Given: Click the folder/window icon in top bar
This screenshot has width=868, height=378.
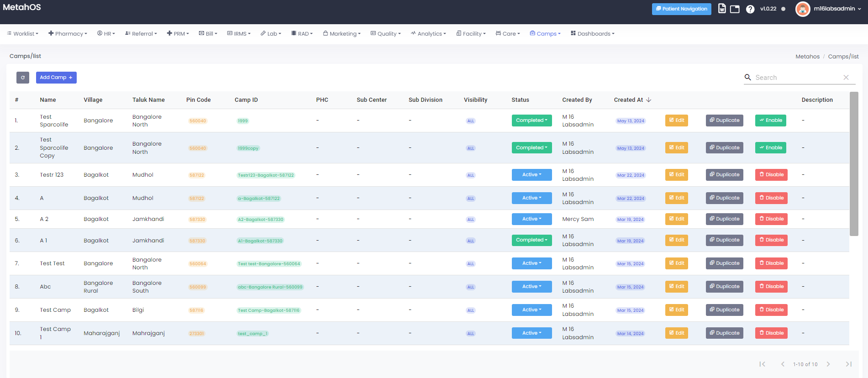Looking at the screenshot, I should 735,9.
